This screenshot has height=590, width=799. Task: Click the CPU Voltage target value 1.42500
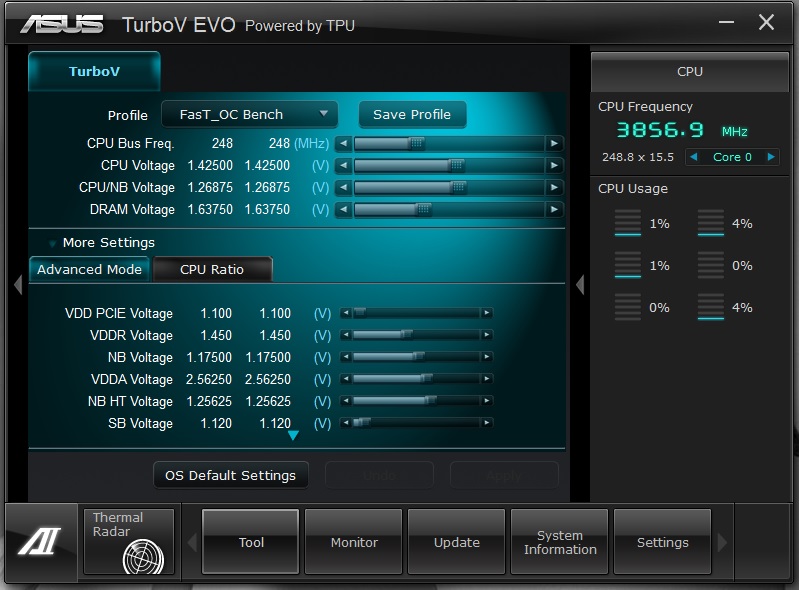pos(267,166)
